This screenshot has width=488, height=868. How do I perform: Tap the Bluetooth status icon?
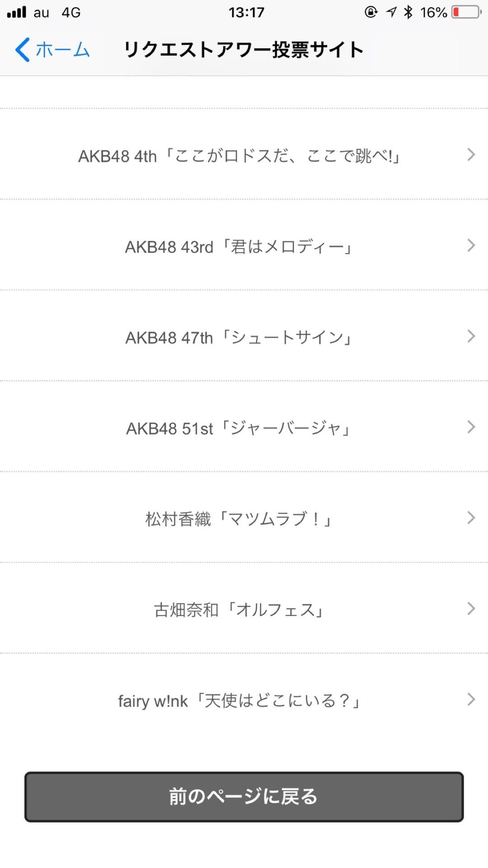click(408, 12)
